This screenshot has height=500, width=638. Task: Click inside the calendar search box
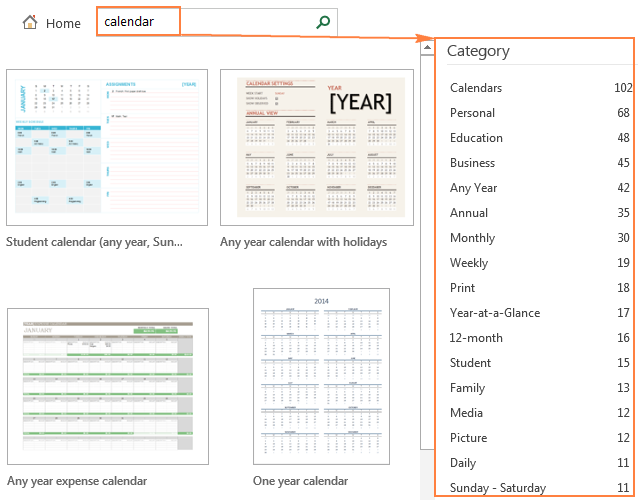(x=200, y=22)
